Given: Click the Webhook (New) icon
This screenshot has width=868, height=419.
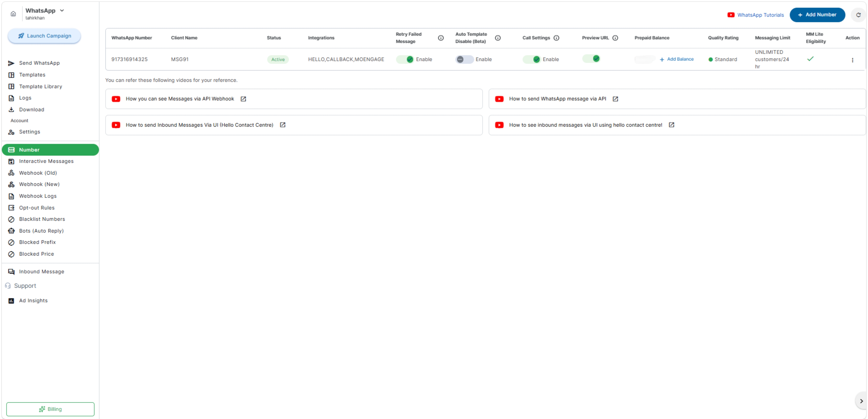Looking at the screenshot, I should [12, 184].
